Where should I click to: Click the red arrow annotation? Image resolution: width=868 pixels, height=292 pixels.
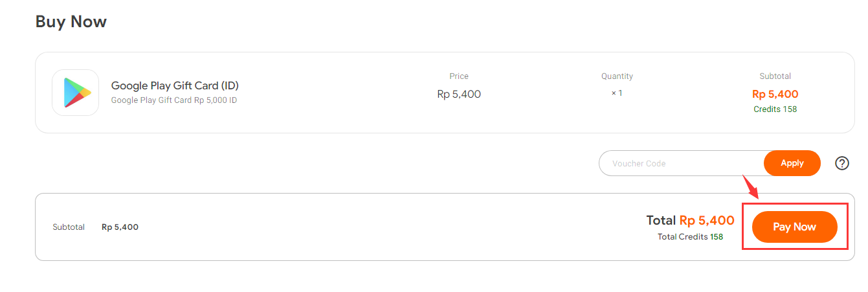pyautogui.click(x=751, y=187)
